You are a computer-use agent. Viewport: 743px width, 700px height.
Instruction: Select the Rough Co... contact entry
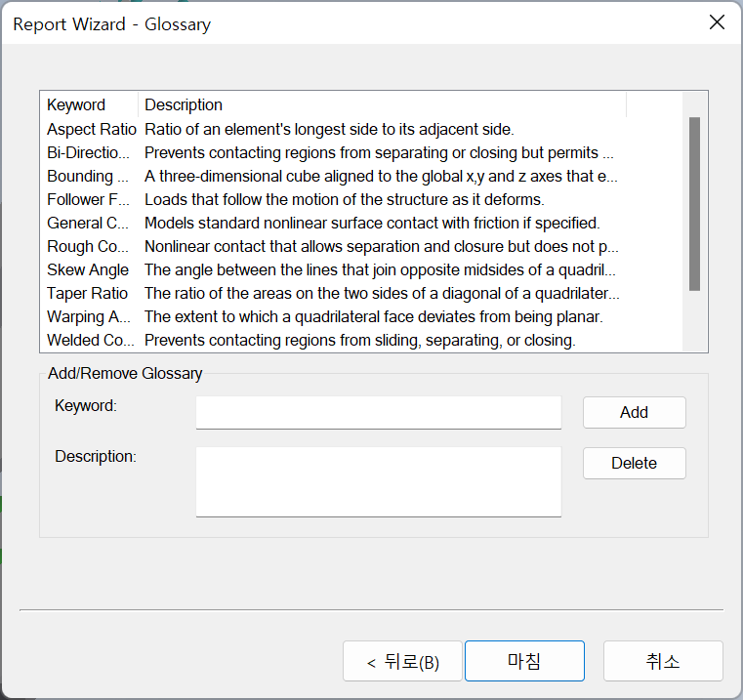88,246
